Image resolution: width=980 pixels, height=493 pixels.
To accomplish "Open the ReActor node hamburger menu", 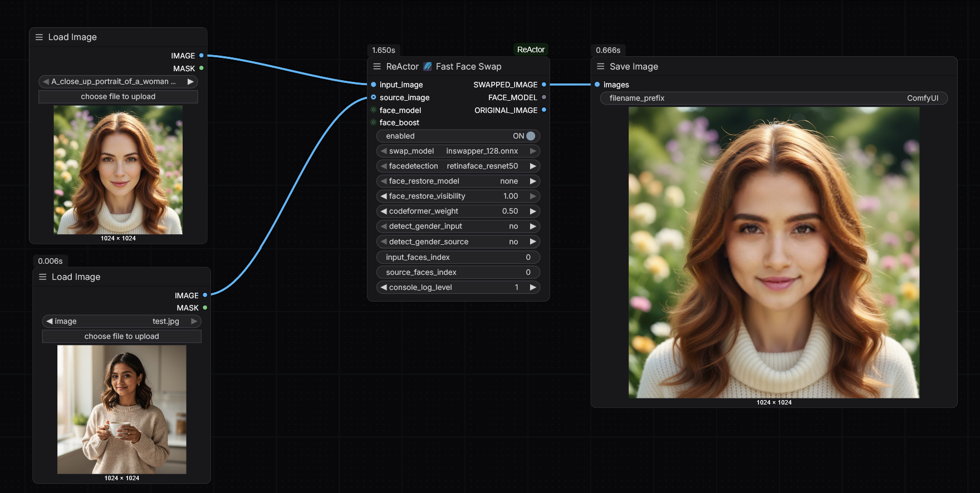I will [377, 67].
